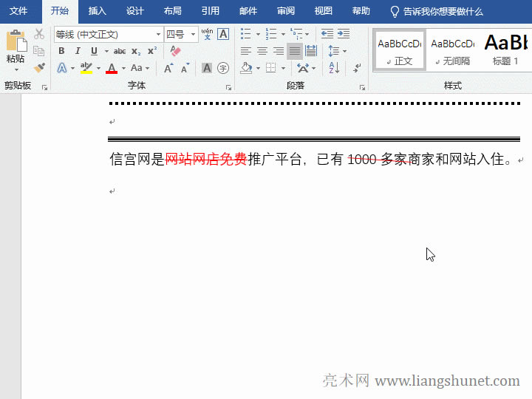Click the Cut scissors icon
532x399 pixels.
pyautogui.click(x=39, y=35)
